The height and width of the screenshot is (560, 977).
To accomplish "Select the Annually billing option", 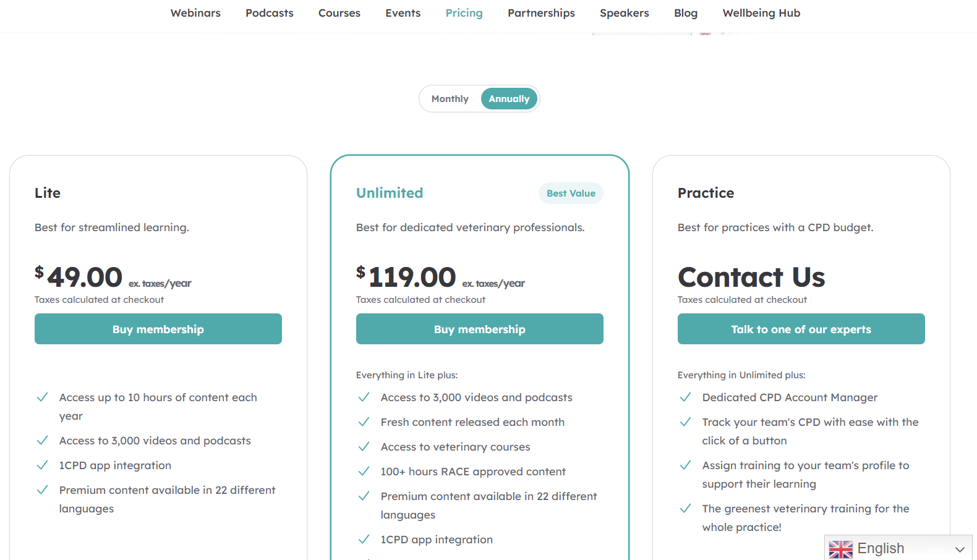I will coord(508,98).
